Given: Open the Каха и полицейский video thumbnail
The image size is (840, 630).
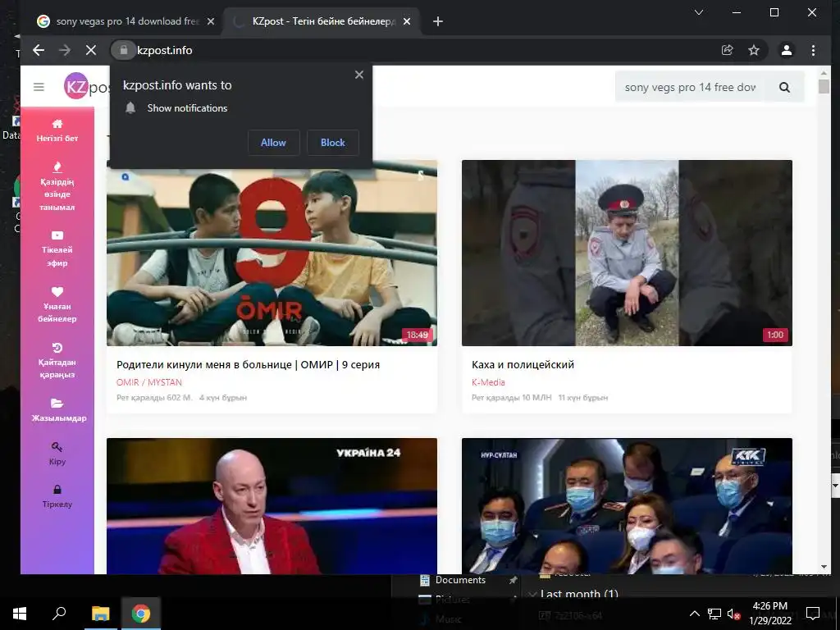Looking at the screenshot, I should 627,253.
